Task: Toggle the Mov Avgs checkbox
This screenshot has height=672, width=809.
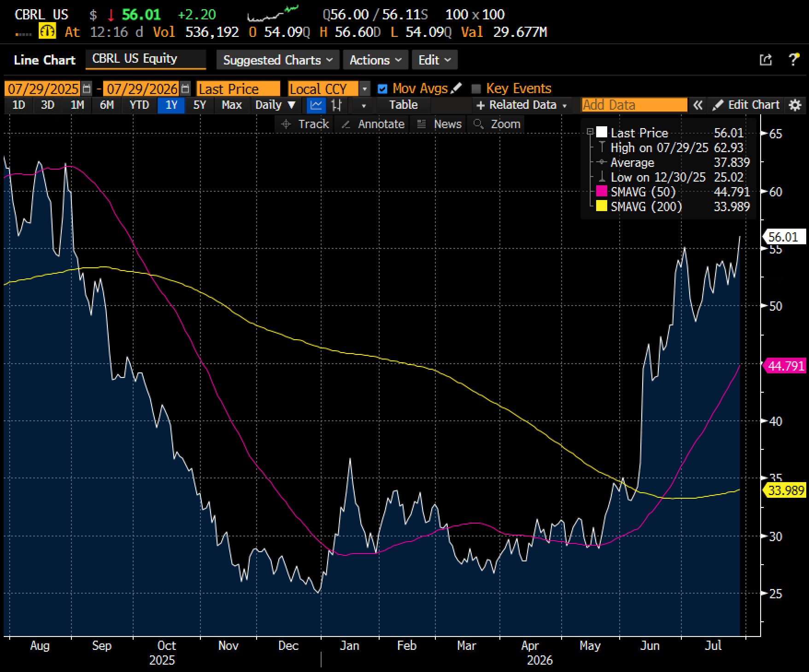Action: pyautogui.click(x=382, y=88)
